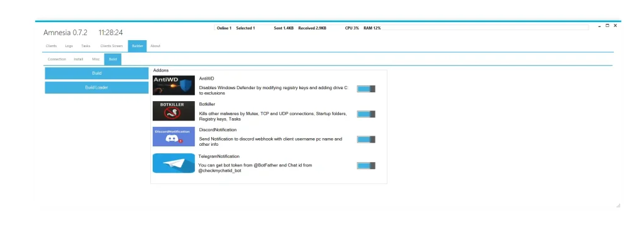Toggle the Botkiller addon switch
The height and width of the screenshot is (240, 644).
pyautogui.click(x=366, y=114)
